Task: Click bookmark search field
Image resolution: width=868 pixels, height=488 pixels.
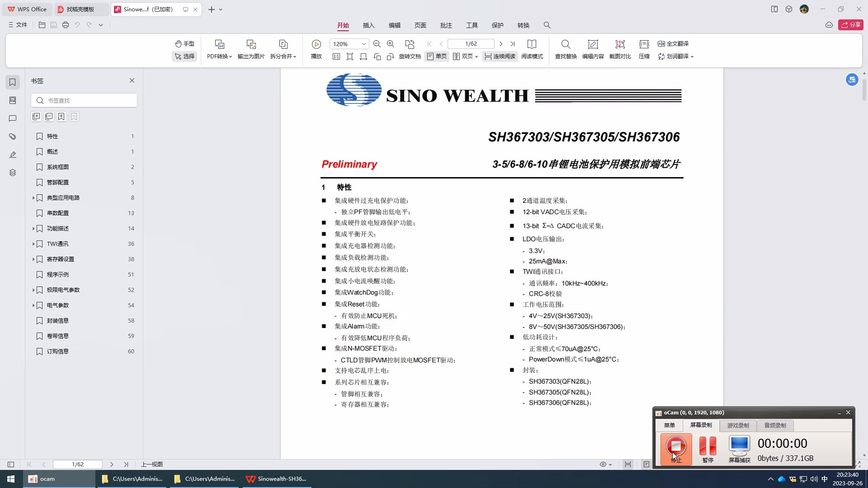Action: tap(84, 100)
